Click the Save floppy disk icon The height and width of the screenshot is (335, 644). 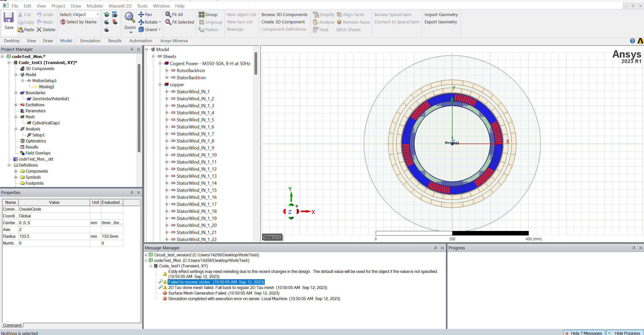pyautogui.click(x=9, y=18)
